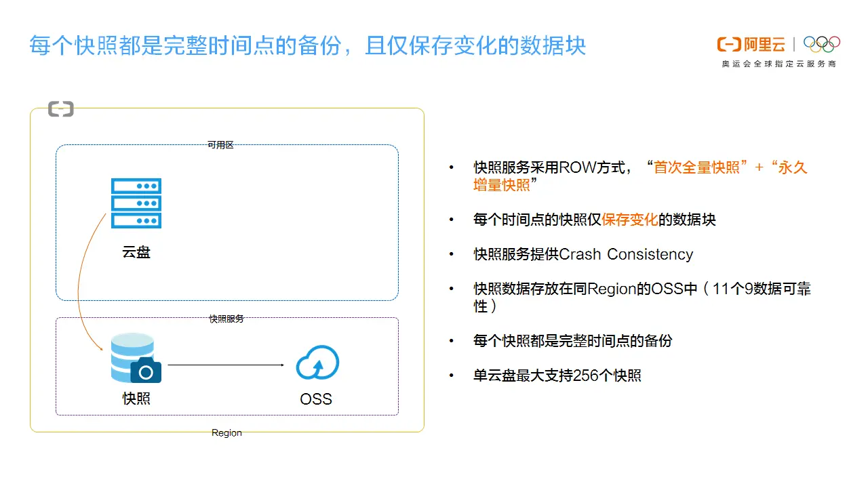Click the snapshot database camera icon
Screen dimensions: 868x488
pyautogui.click(x=136, y=359)
